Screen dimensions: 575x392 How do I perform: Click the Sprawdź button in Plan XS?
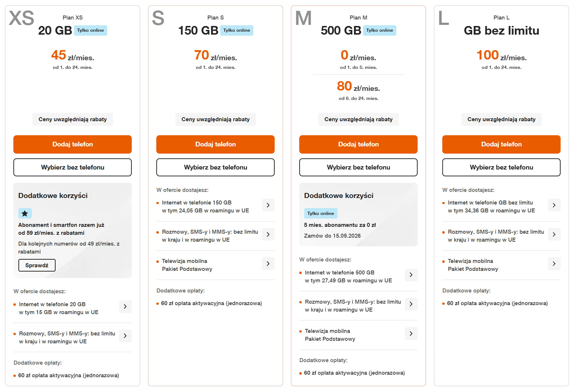click(x=37, y=265)
